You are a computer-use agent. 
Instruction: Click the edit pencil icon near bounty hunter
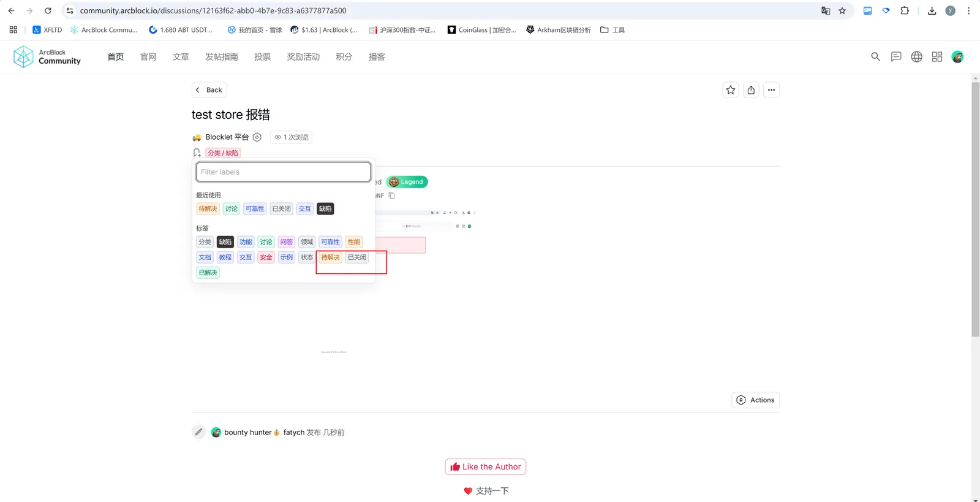(198, 432)
